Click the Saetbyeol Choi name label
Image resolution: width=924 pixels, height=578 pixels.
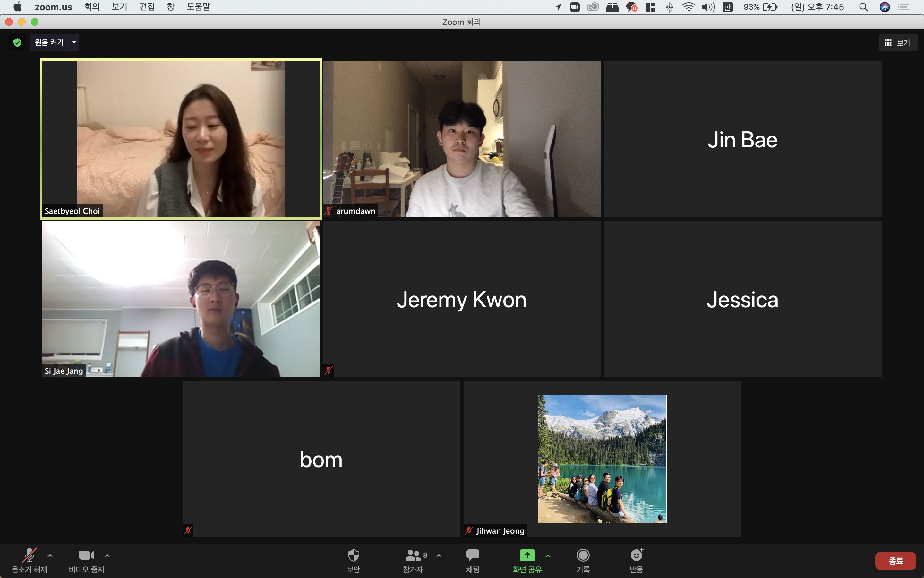coord(72,211)
